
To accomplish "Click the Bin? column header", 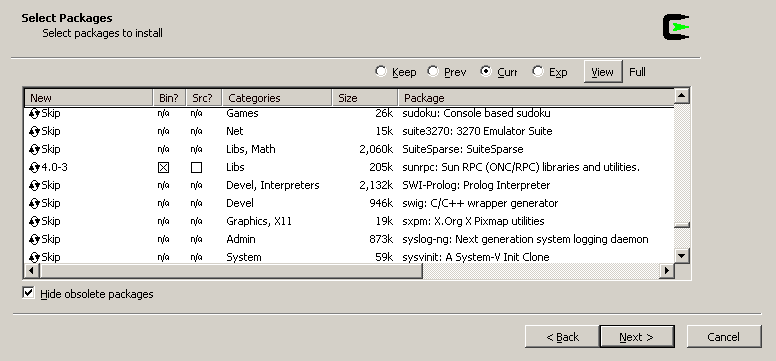I will tap(169, 98).
